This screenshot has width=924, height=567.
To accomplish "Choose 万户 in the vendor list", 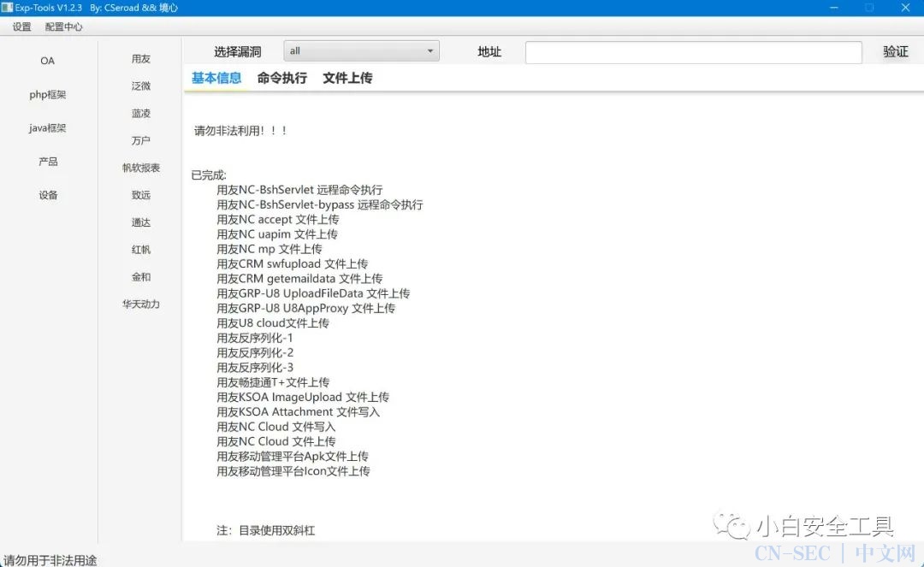I will coord(141,140).
